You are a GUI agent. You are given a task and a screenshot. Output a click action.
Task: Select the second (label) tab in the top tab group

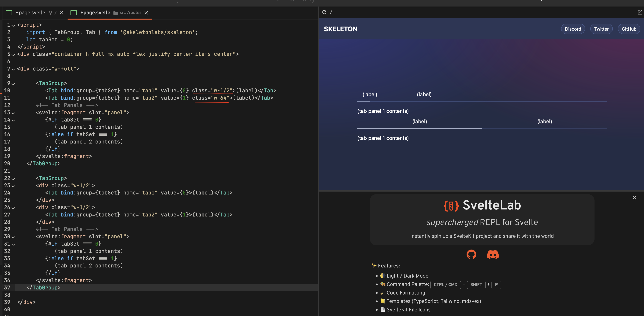pos(424,94)
